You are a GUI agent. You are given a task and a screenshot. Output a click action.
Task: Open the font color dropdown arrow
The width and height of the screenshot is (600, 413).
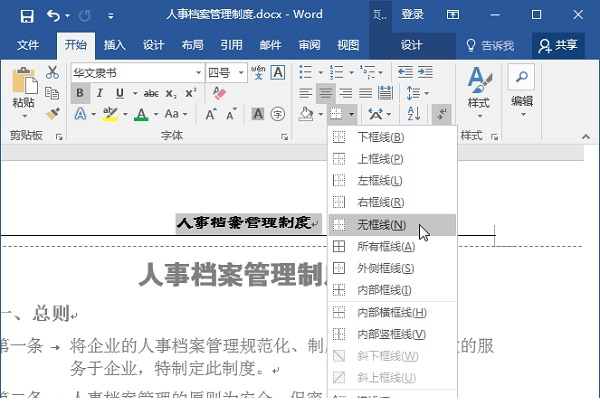point(156,114)
